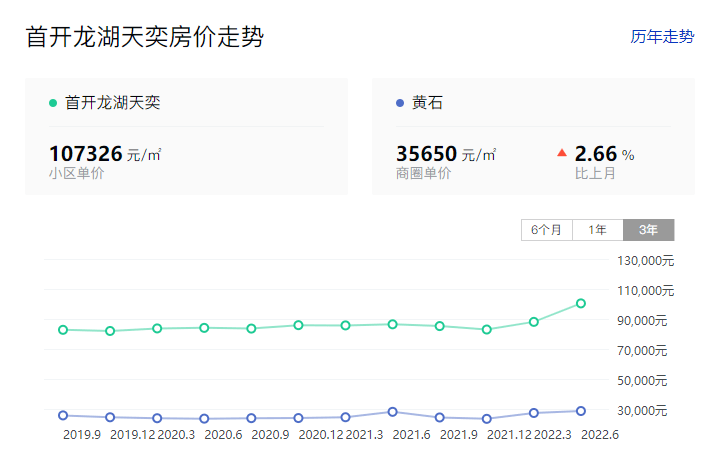Screen dimensions: 701x460
Task: Select blue data point at 2021.6
Action: 393,412
